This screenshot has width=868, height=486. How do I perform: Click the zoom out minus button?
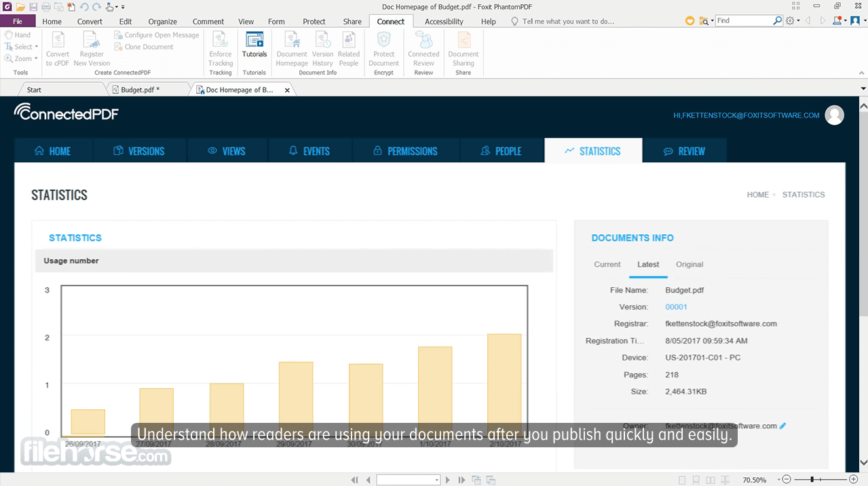786,480
